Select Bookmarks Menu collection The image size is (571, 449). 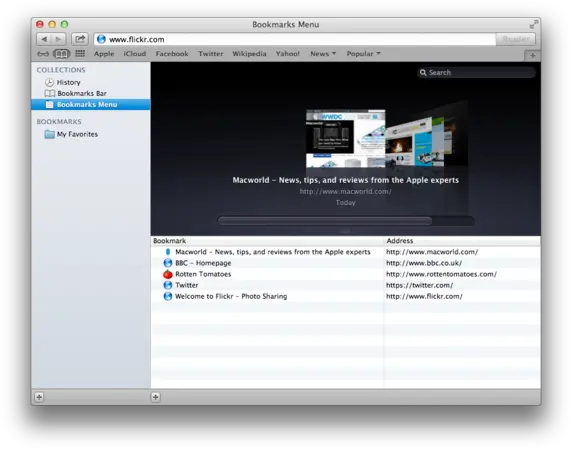[x=91, y=105]
